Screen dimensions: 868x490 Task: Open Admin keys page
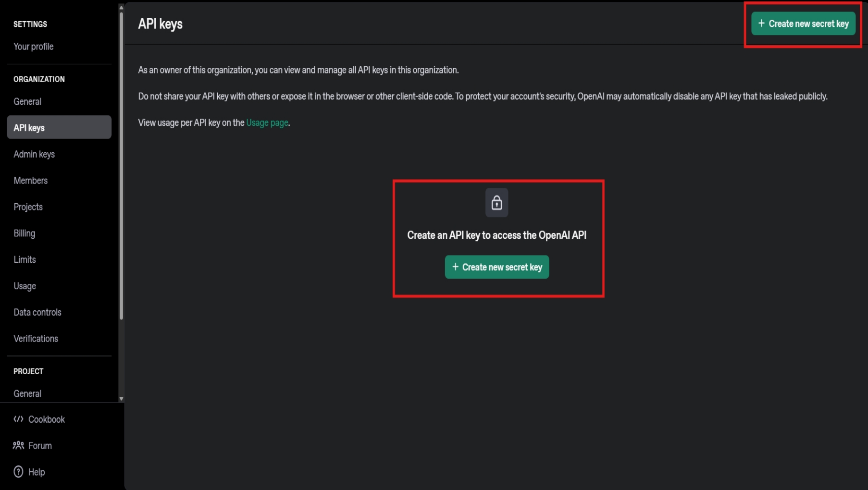coord(34,154)
